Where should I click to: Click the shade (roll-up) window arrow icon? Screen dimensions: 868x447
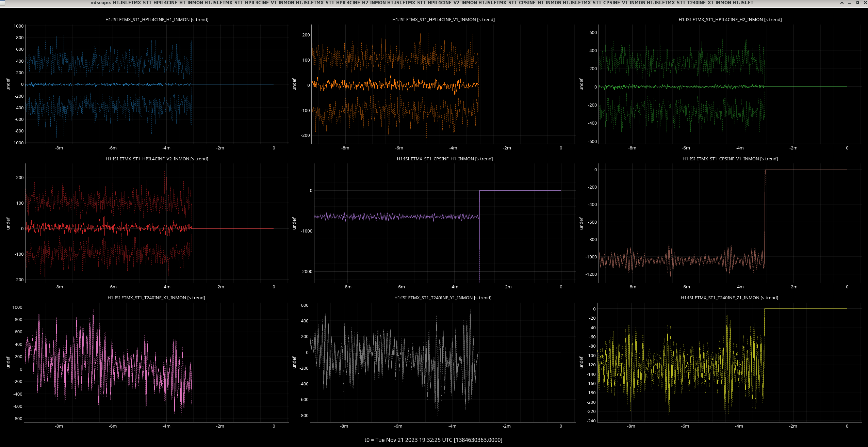click(x=842, y=3)
